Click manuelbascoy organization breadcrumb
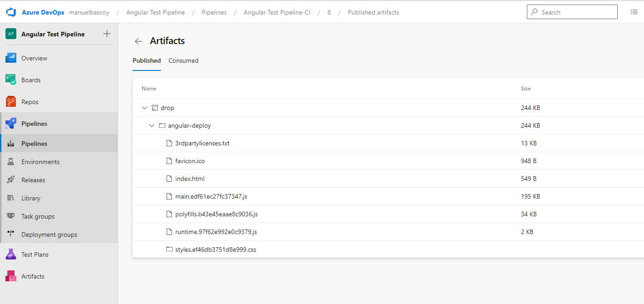This screenshot has height=304, width=644. coord(90,12)
